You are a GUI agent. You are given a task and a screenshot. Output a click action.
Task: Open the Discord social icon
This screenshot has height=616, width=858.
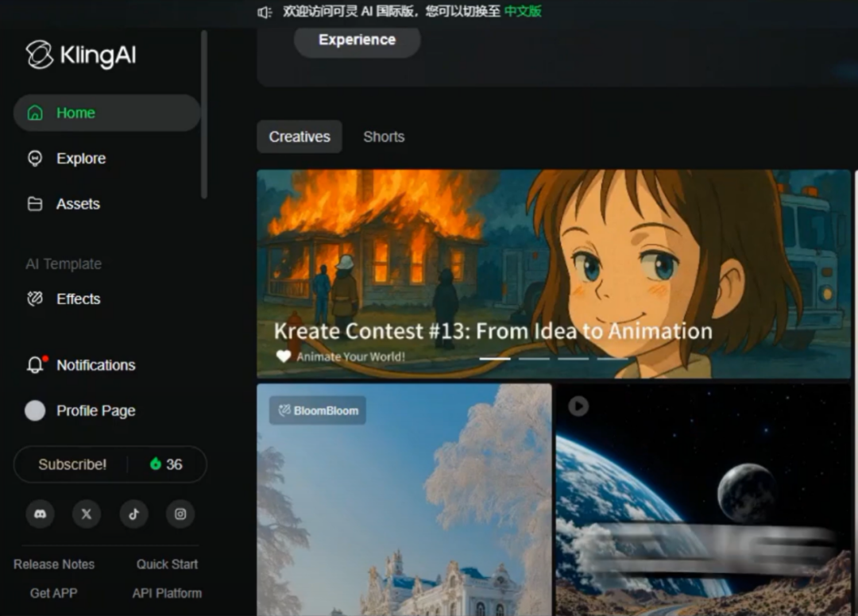tap(40, 514)
